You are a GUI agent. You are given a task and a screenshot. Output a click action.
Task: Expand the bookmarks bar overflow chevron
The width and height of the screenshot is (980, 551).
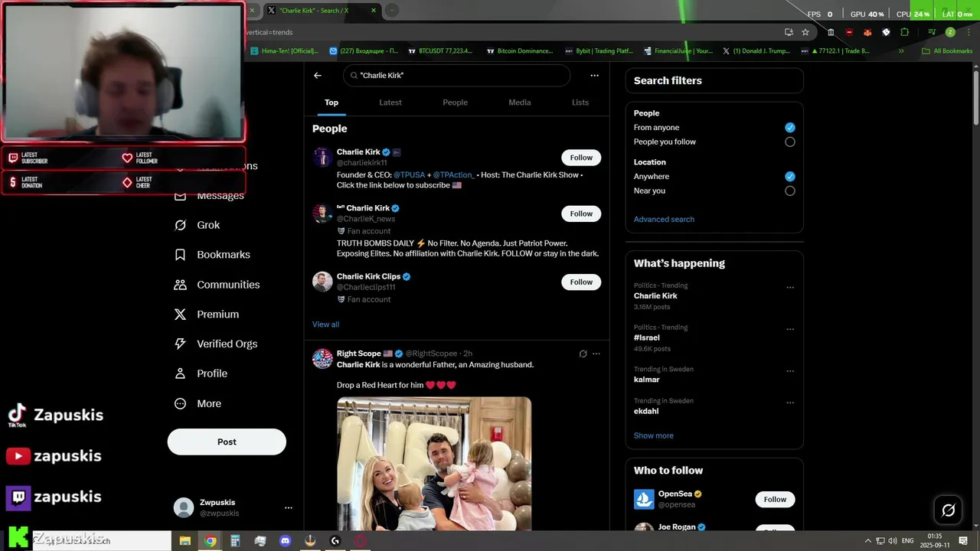point(901,51)
